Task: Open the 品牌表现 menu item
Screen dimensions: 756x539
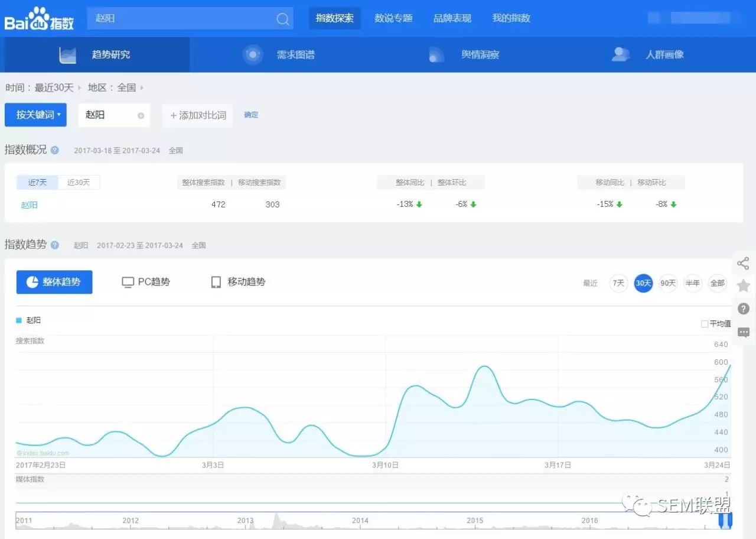Action: pos(452,18)
